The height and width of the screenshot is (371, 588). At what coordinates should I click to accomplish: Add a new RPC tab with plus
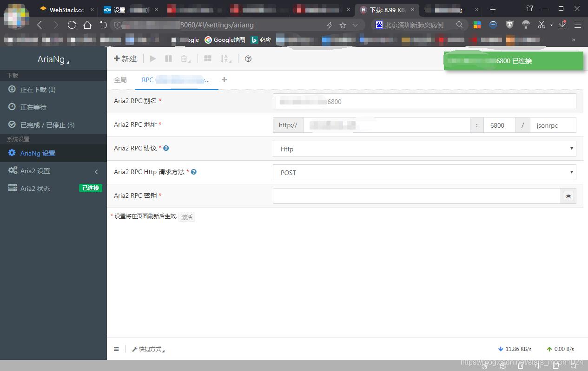pos(224,80)
